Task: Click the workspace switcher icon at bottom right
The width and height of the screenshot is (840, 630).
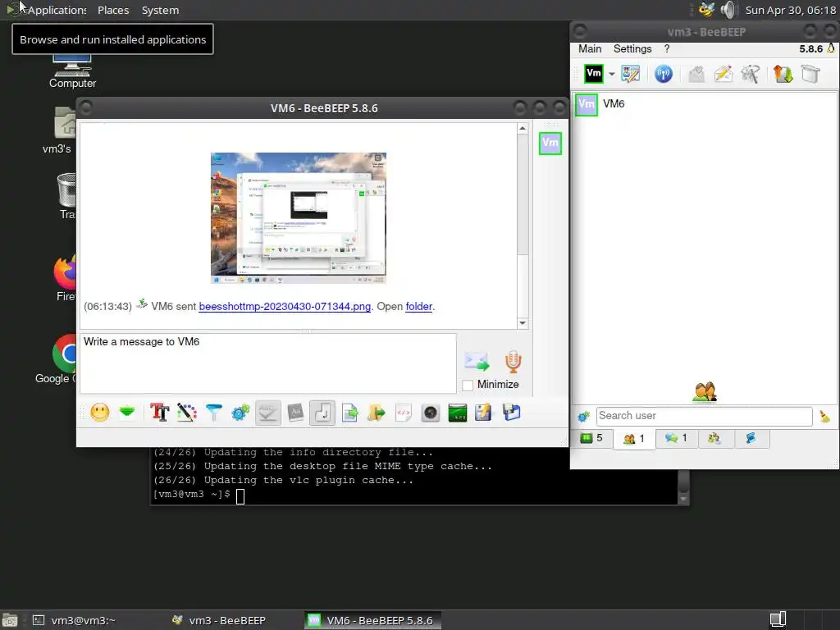Action: coord(778,620)
